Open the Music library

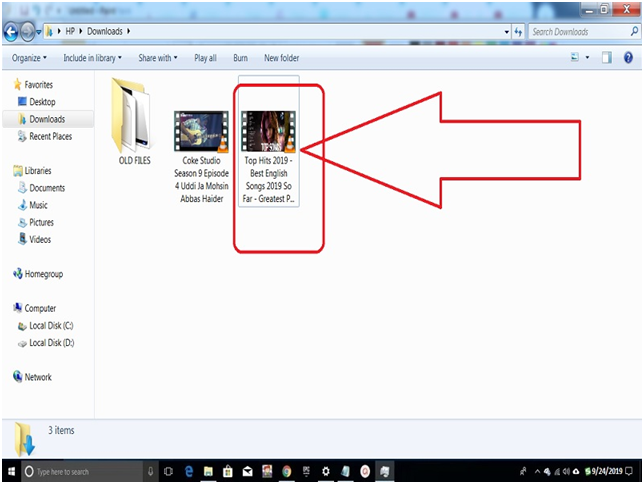click(x=38, y=205)
